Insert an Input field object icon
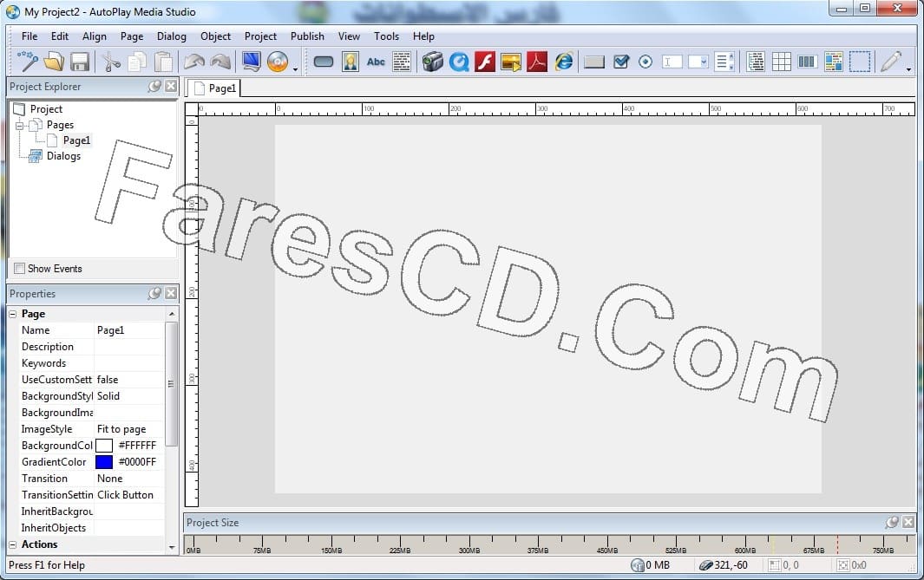Image resolution: width=924 pixels, height=580 pixels. [x=672, y=62]
